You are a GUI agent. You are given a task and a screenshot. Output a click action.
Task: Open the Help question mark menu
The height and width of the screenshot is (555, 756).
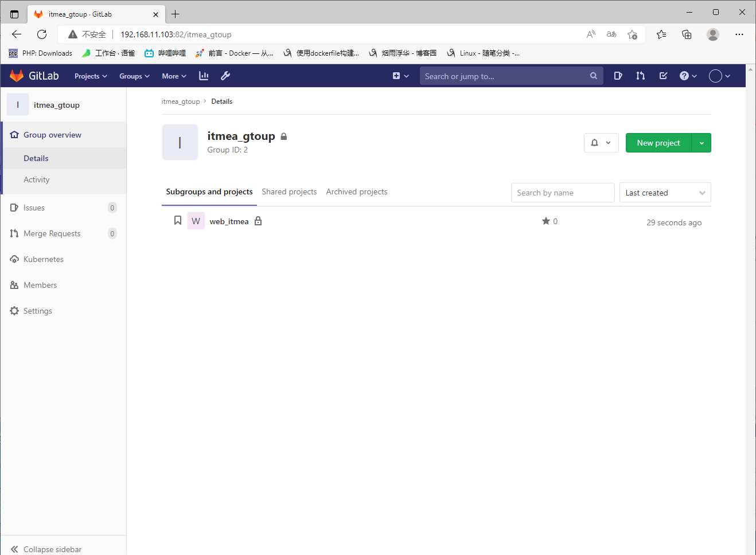coord(688,76)
